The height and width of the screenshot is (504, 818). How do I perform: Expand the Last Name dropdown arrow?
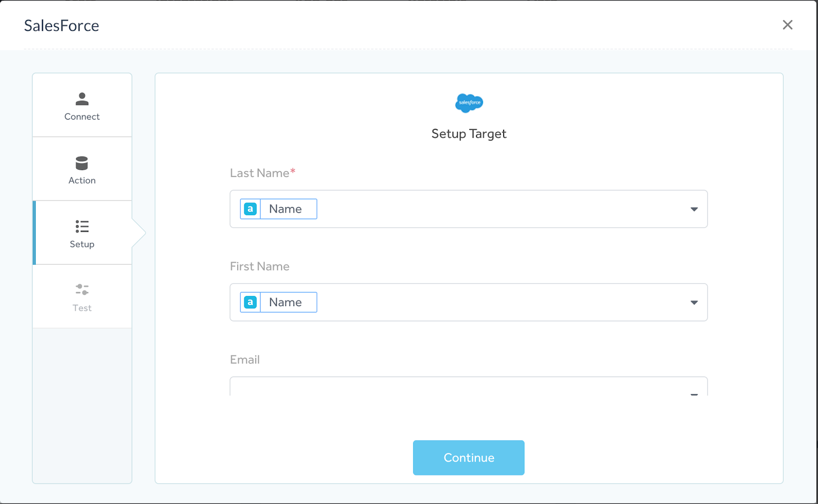pyautogui.click(x=694, y=209)
